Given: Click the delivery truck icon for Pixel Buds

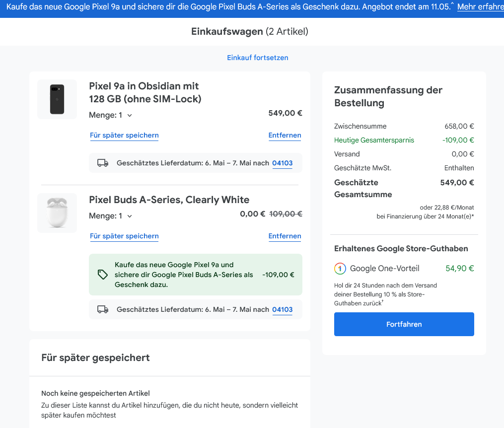Looking at the screenshot, I should pos(103,309).
